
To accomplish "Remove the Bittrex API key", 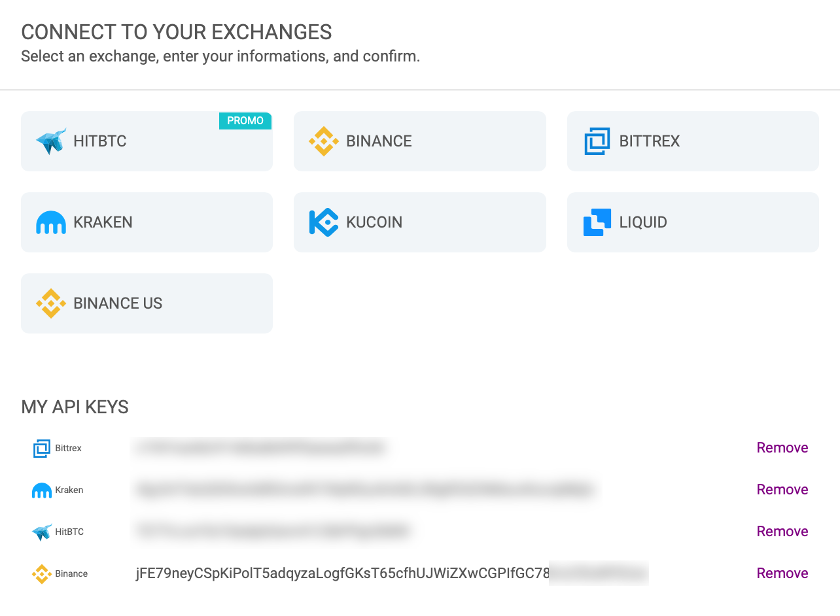I will click(x=782, y=448).
